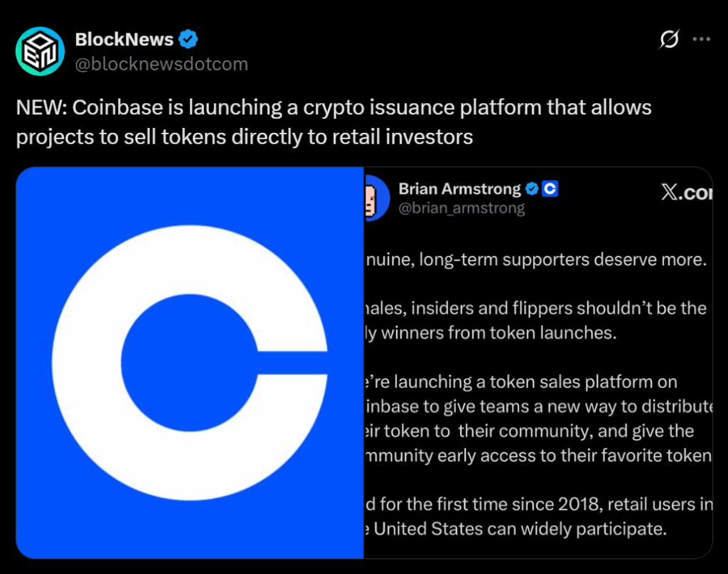The image size is (728, 574).
Task: Click the @blocknewsdotcom handle
Action: 161,64
